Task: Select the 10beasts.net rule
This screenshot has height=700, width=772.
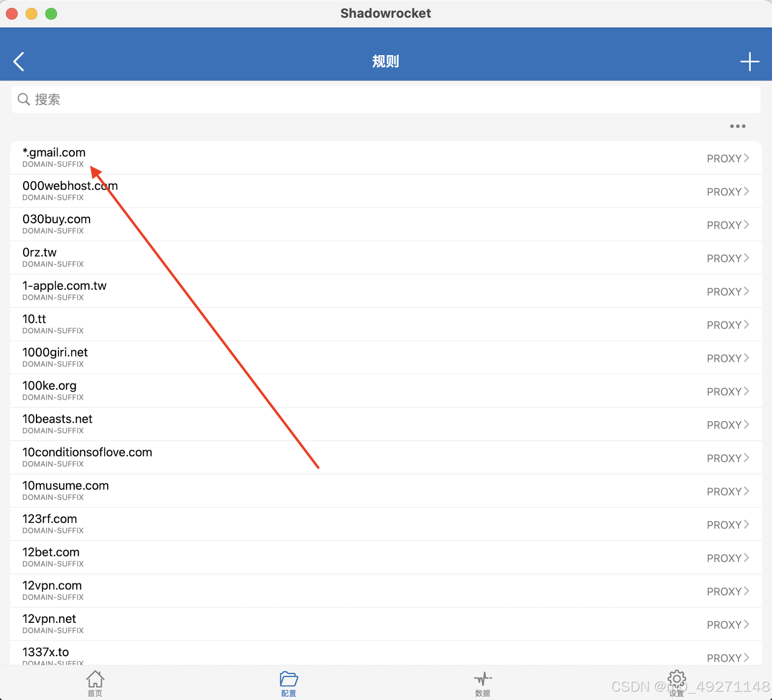Action: click(x=386, y=424)
